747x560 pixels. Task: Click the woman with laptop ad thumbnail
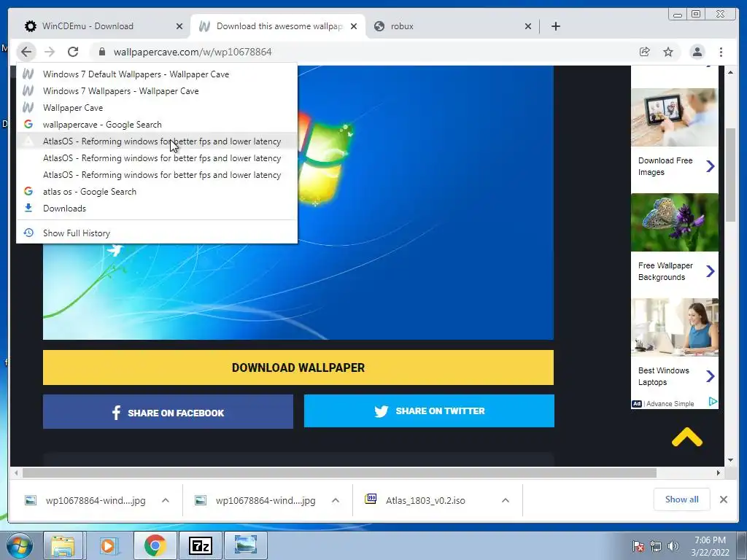point(675,327)
